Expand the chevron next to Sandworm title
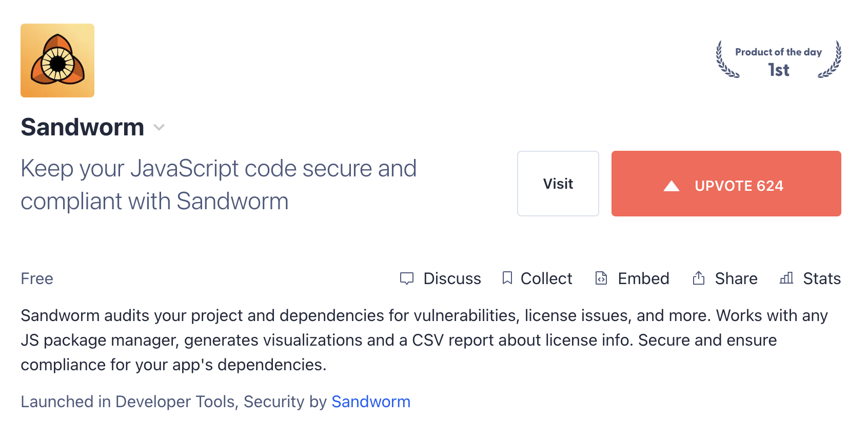The width and height of the screenshot is (868, 440). (x=159, y=127)
